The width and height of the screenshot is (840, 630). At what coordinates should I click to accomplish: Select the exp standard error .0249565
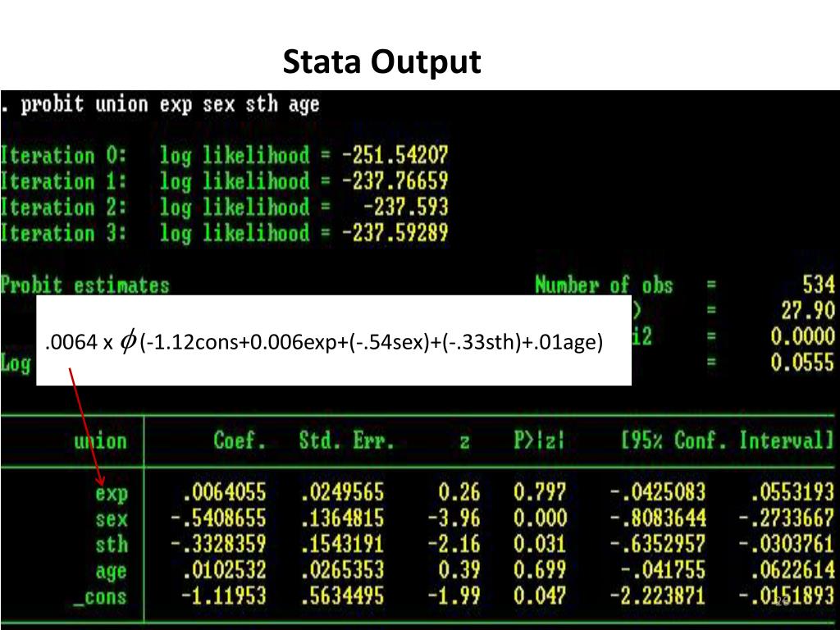(341, 492)
